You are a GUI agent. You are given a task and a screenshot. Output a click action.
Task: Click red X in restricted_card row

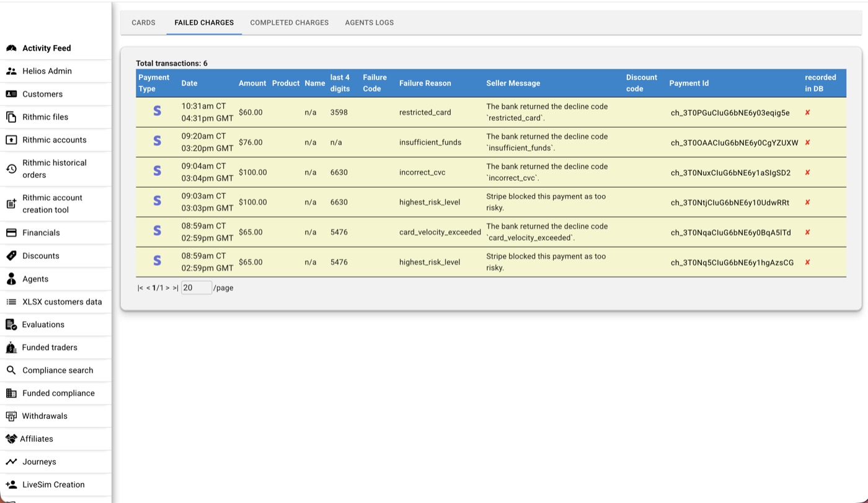[807, 113]
